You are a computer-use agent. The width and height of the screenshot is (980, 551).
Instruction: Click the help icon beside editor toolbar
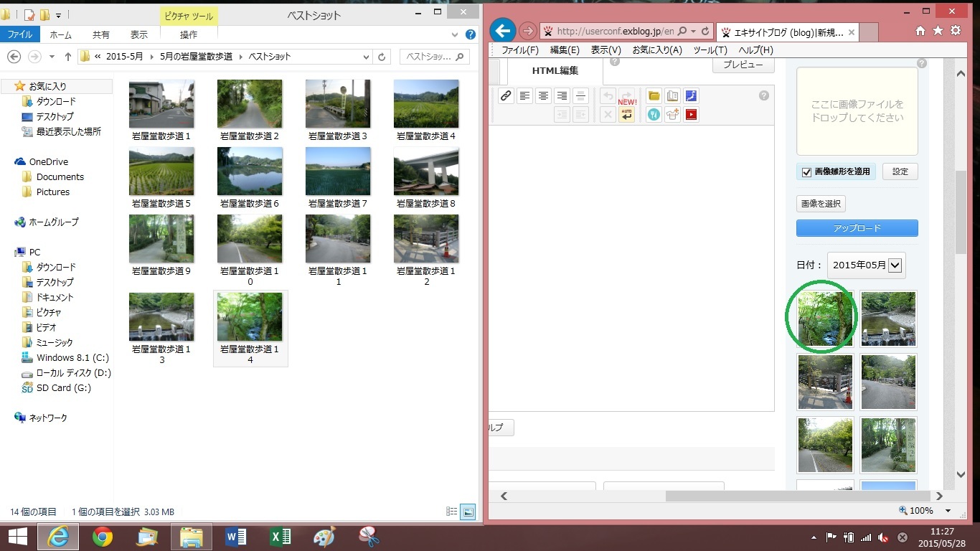coord(764,95)
